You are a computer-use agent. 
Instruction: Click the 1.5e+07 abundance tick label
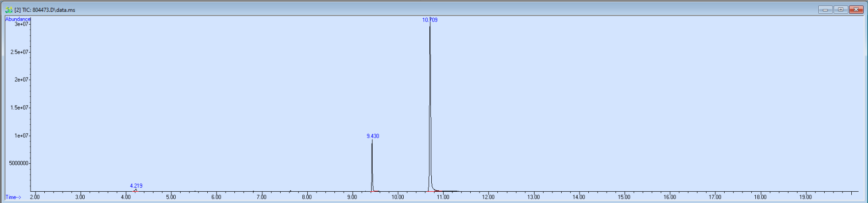(x=20, y=108)
